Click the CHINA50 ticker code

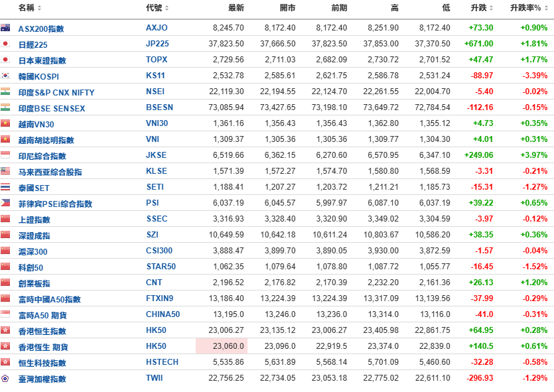click(x=163, y=314)
